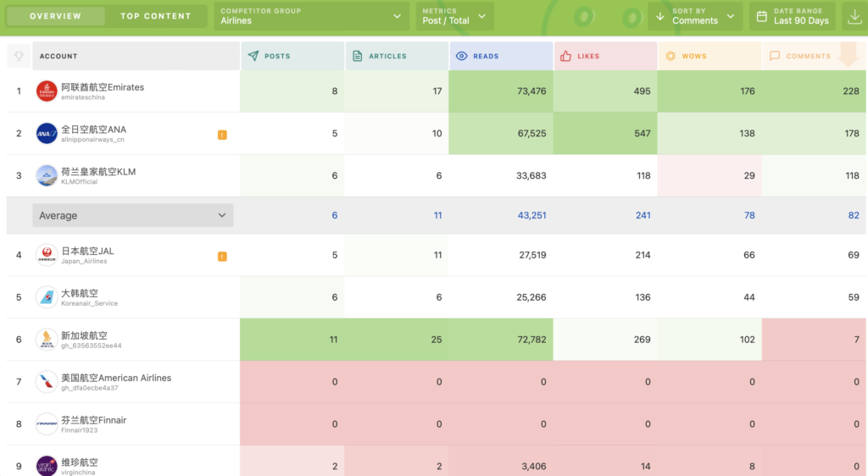
Task: Open the Date Range Last 90 Days picker
Action: tap(793, 16)
